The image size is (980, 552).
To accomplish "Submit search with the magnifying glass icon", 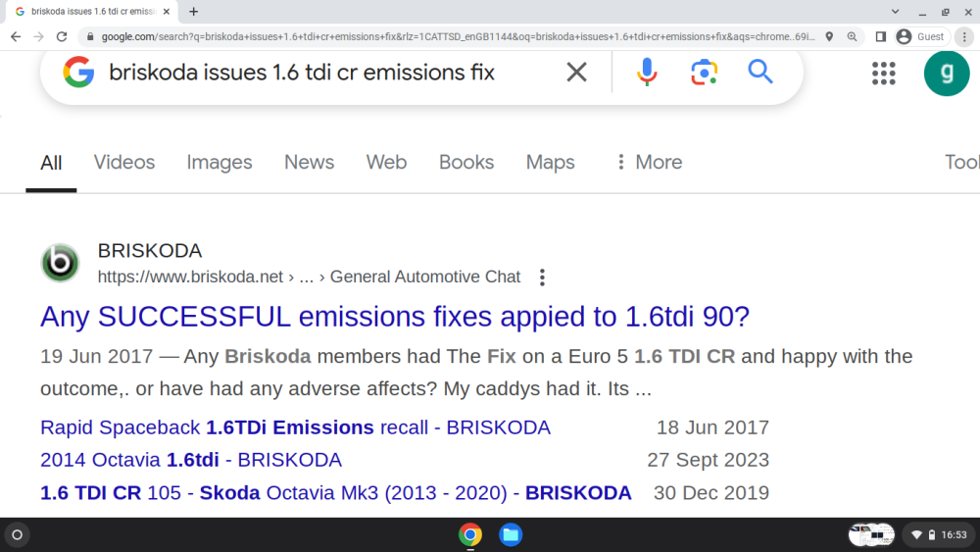I will pos(760,72).
